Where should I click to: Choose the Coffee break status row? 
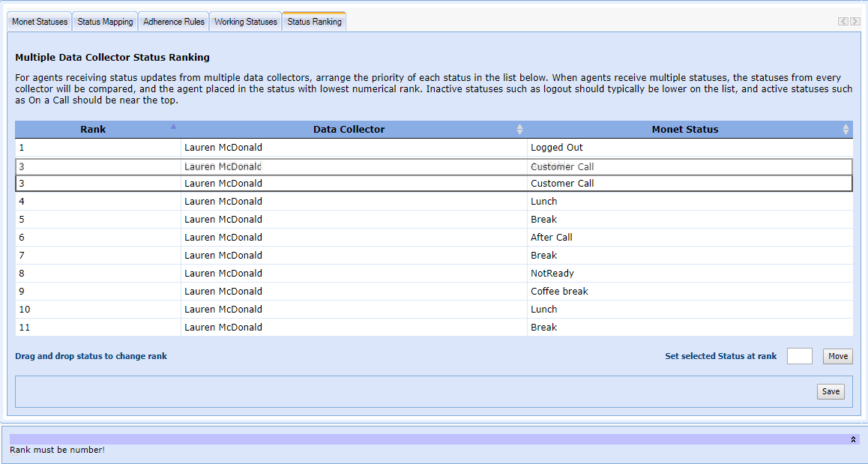pos(559,292)
